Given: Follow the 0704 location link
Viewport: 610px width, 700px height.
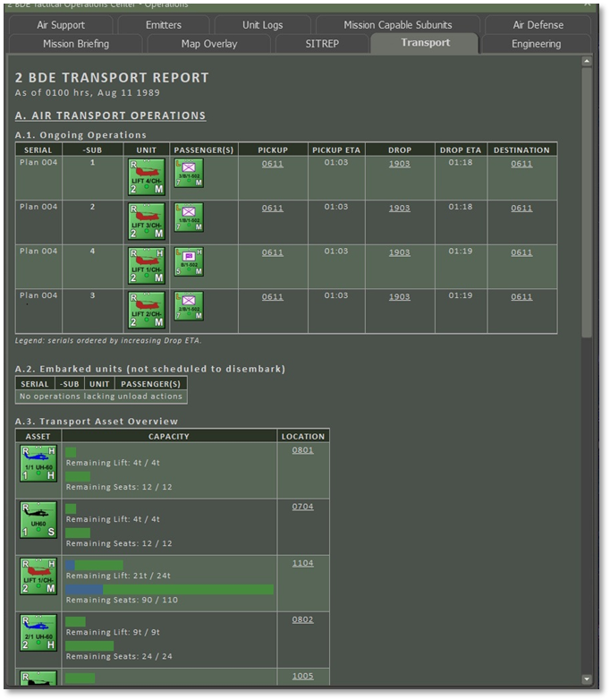Looking at the screenshot, I should (302, 507).
